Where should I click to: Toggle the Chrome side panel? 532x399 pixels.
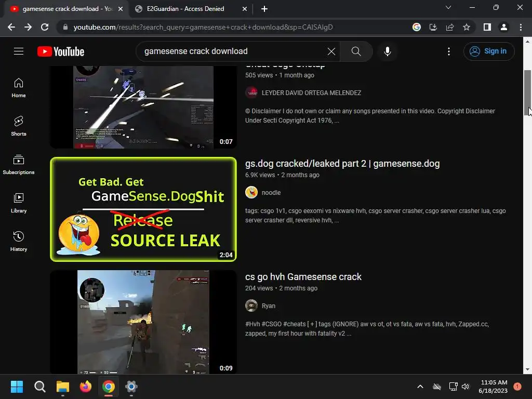point(487,27)
